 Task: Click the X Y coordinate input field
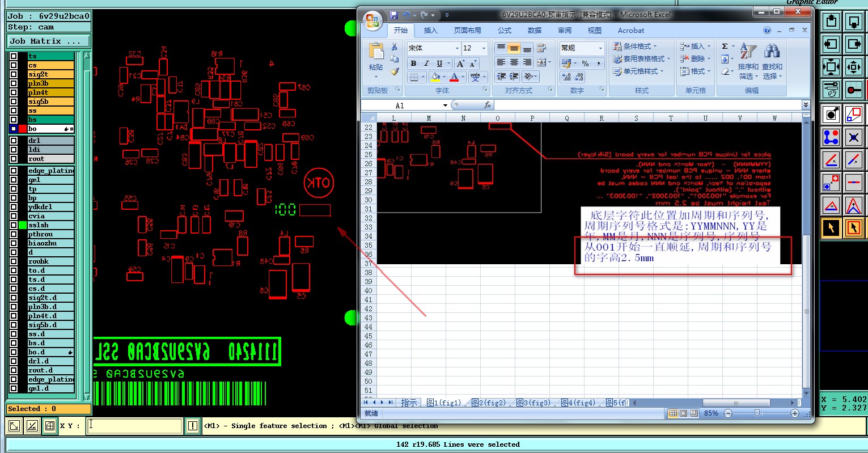(x=134, y=425)
